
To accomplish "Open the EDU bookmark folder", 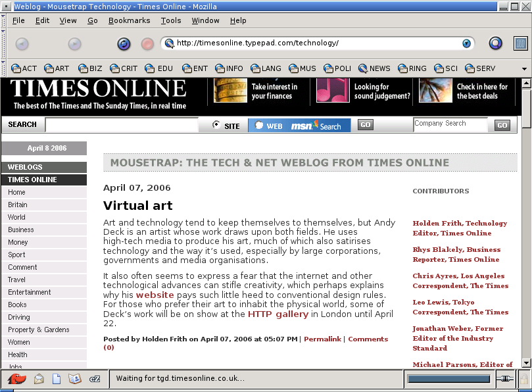I will coord(158,68).
